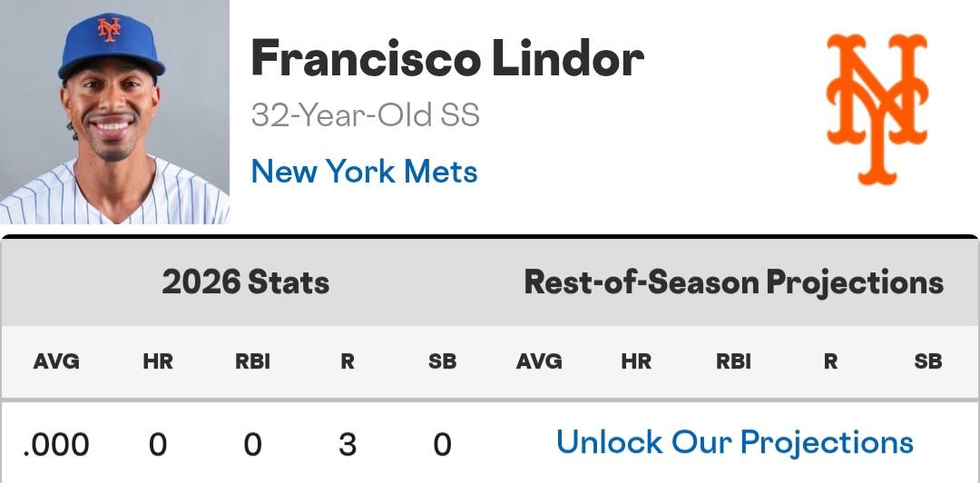The height and width of the screenshot is (483, 980).
Task: Select the Francisco Lindor name heading
Action: 447,59
